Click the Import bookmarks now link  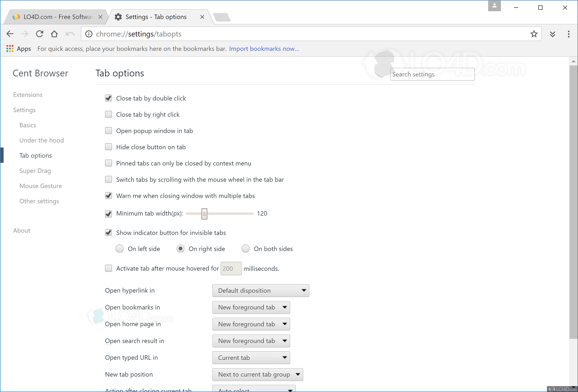coord(264,49)
